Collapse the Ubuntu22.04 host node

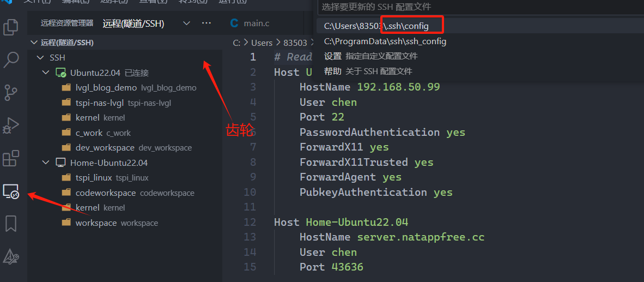(46, 73)
